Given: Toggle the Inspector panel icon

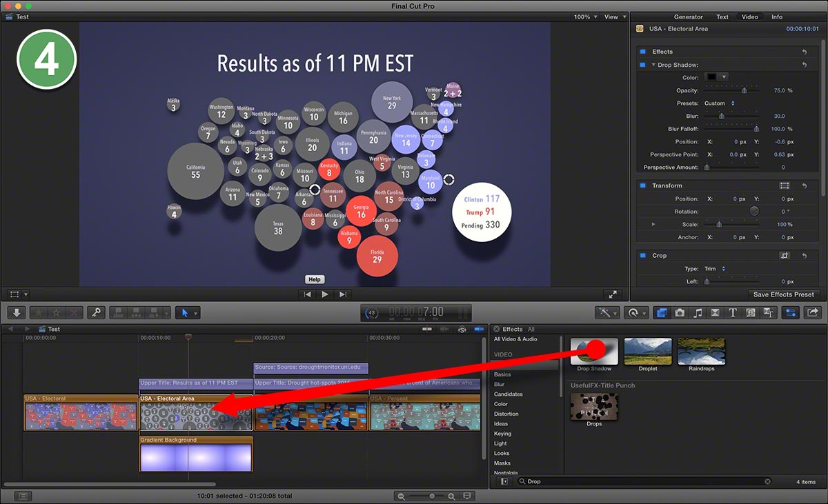Looking at the screenshot, I should [x=791, y=312].
